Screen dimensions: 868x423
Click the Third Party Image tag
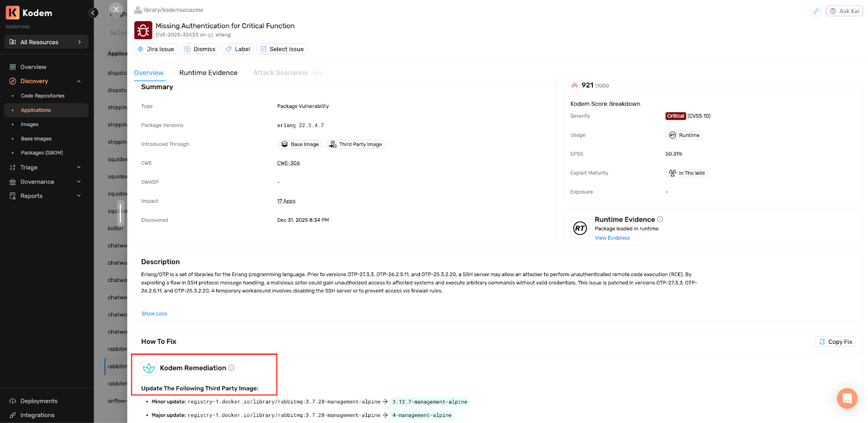355,144
